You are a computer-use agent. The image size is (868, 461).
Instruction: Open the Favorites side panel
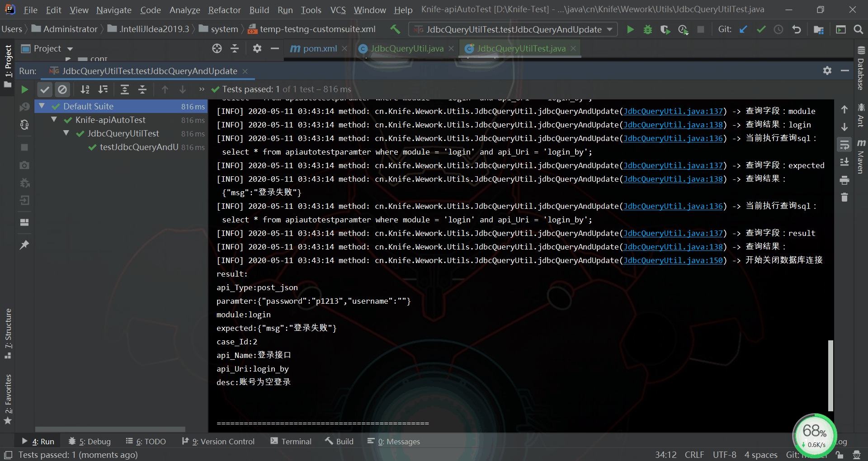click(x=8, y=400)
